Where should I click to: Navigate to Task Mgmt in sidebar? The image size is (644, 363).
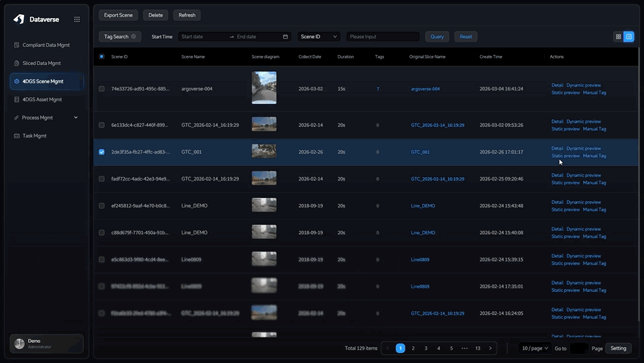35,136
